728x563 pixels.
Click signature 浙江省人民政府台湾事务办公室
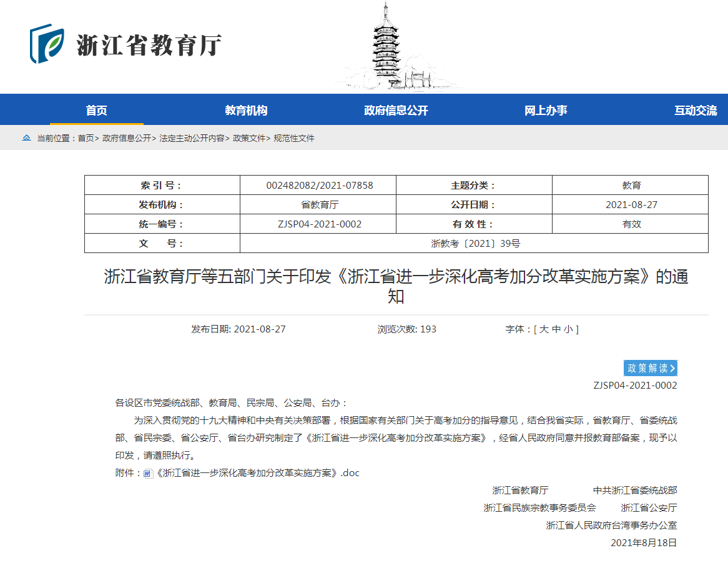[x=611, y=526]
